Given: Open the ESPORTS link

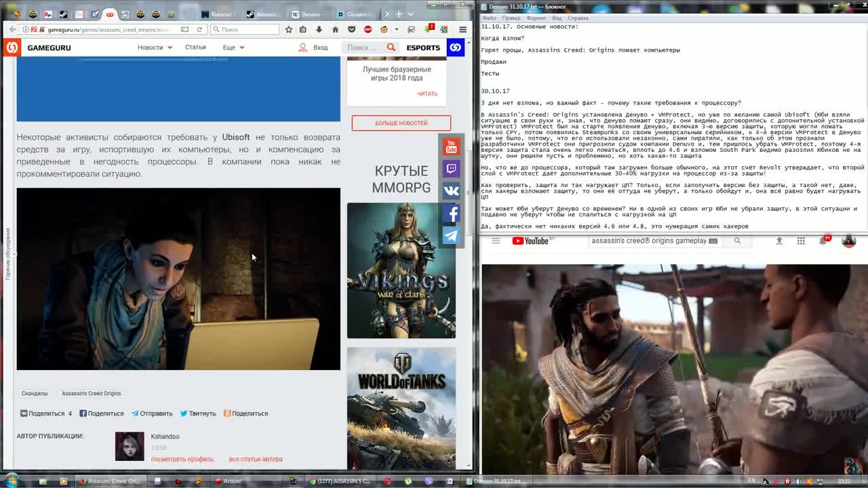Looking at the screenshot, I should pyautogui.click(x=423, y=47).
